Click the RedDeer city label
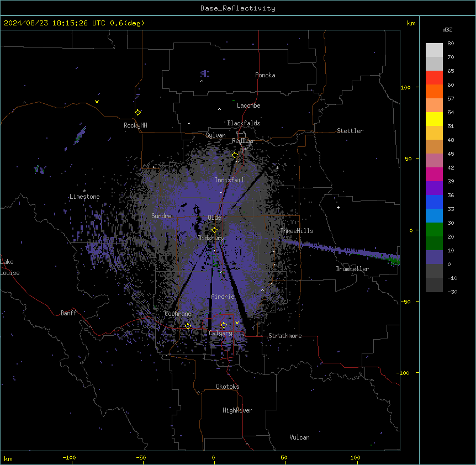The image size is (476, 465). point(244,141)
